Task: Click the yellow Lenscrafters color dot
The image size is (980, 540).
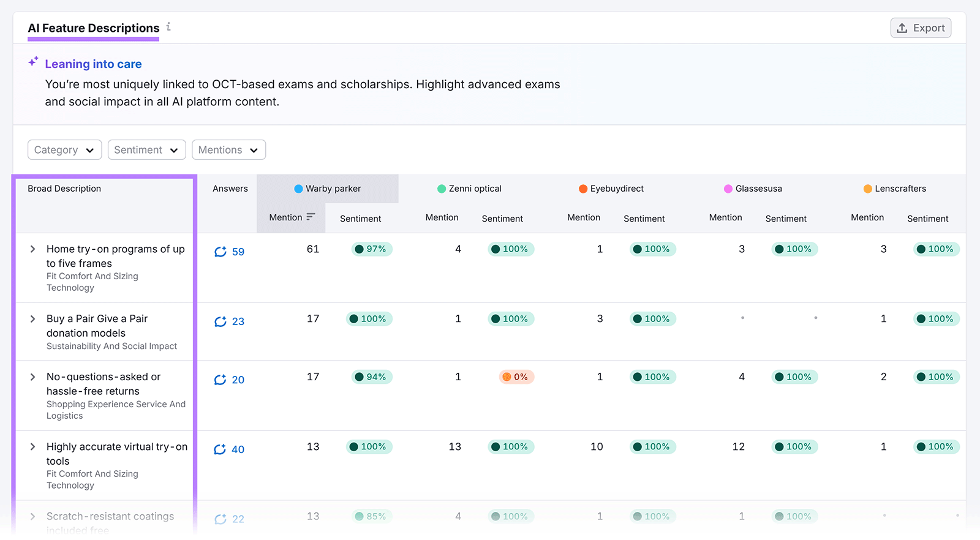Action: (867, 189)
